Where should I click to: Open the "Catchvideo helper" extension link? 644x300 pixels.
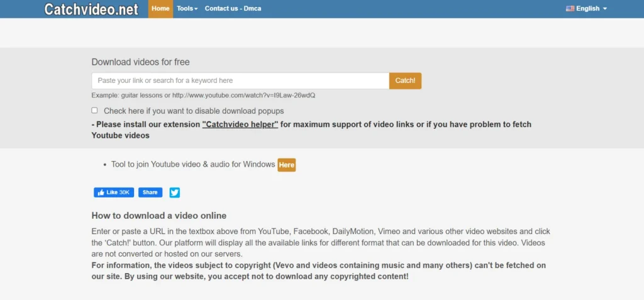pos(240,125)
